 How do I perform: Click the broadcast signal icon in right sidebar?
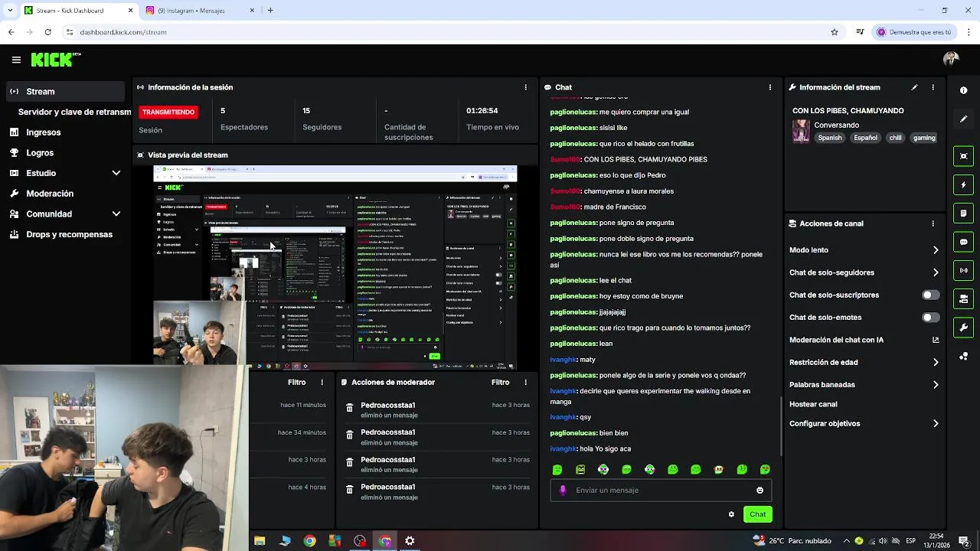click(x=963, y=270)
